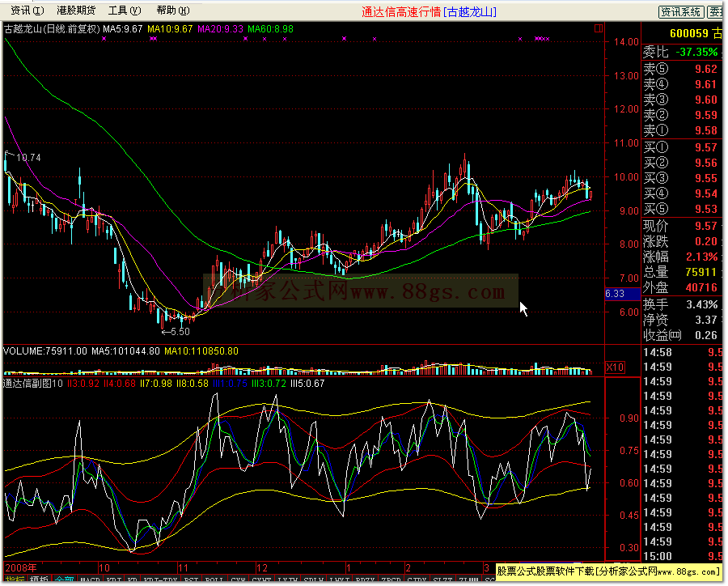The width and height of the screenshot is (728, 586).
Task: Open the 工具(V) menu
Action: (x=125, y=11)
